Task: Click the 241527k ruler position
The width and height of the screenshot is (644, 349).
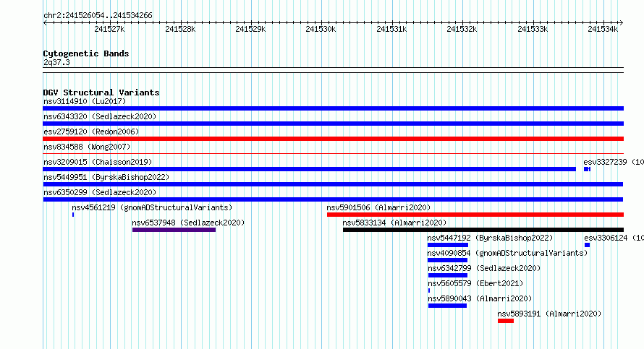Action: pyautogui.click(x=109, y=29)
